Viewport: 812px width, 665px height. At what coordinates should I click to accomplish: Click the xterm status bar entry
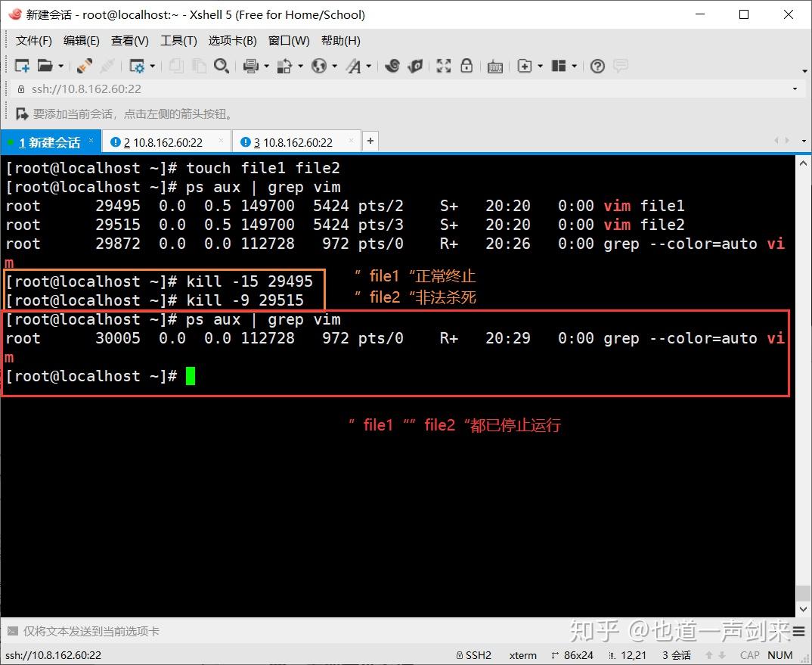[522, 655]
